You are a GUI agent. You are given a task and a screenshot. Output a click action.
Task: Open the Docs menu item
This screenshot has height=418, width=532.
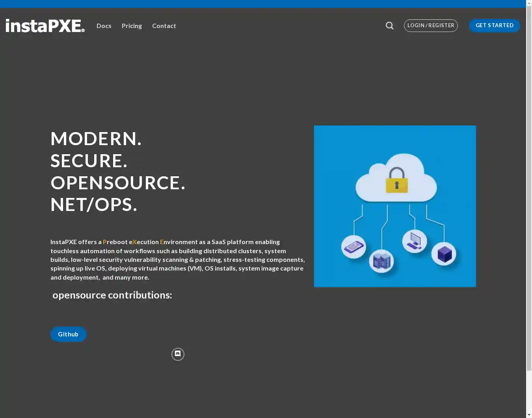[x=104, y=26]
